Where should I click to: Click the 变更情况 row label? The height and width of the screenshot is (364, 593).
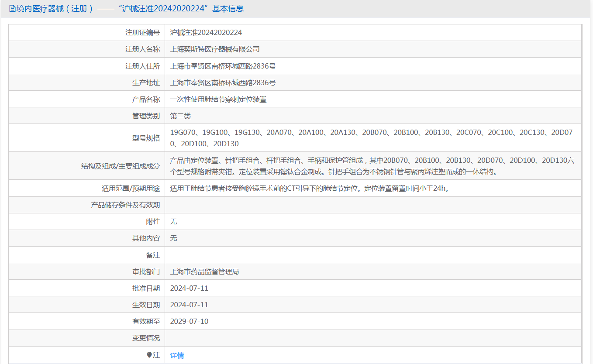click(x=146, y=338)
